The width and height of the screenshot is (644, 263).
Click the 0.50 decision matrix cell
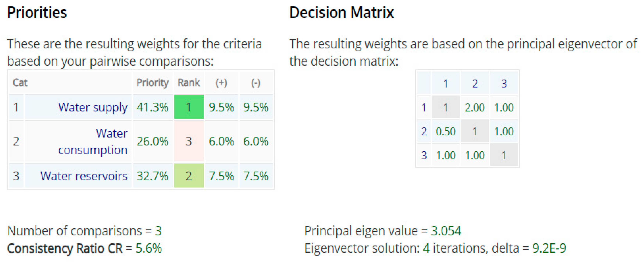click(446, 131)
